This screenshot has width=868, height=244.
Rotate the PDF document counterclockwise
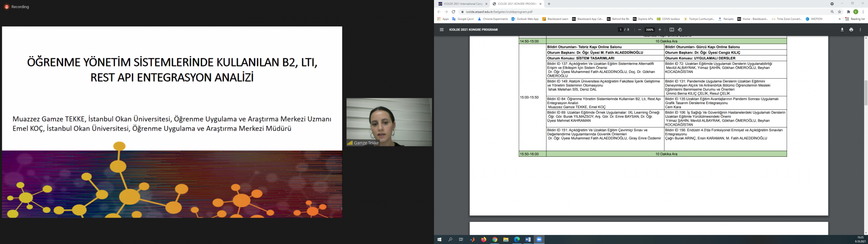680,30
